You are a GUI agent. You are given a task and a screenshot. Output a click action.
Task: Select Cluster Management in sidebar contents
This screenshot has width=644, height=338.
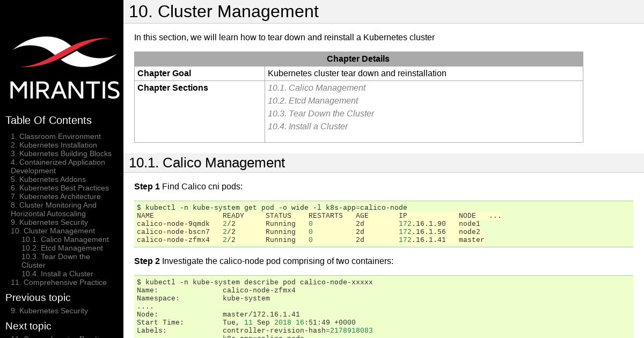[53, 231]
